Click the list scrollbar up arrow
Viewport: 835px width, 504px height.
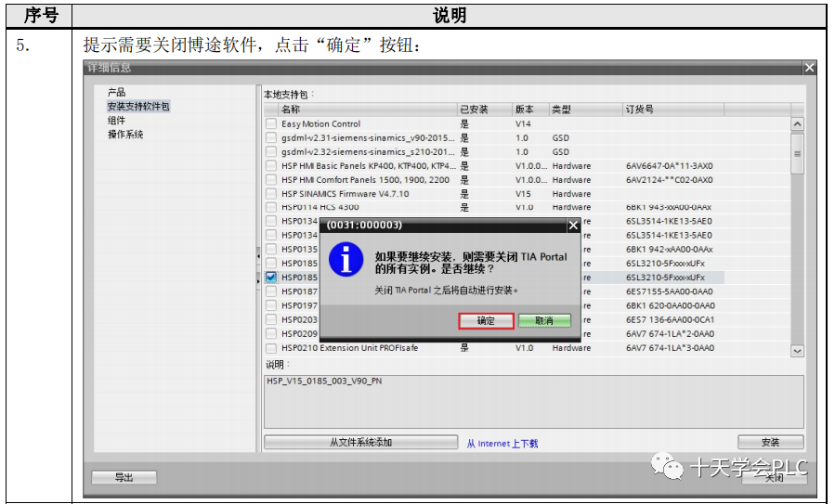tap(797, 124)
